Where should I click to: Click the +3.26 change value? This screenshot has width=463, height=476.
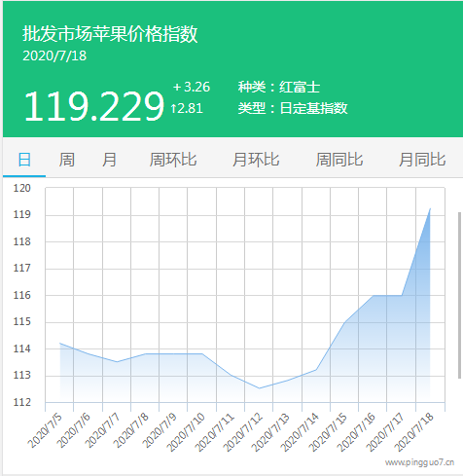coord(192,87)
